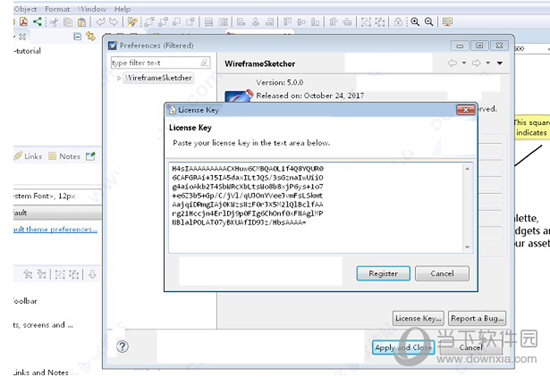Click the Export to PDF toolbar icon
550x385 pixels.
point(24,22)
